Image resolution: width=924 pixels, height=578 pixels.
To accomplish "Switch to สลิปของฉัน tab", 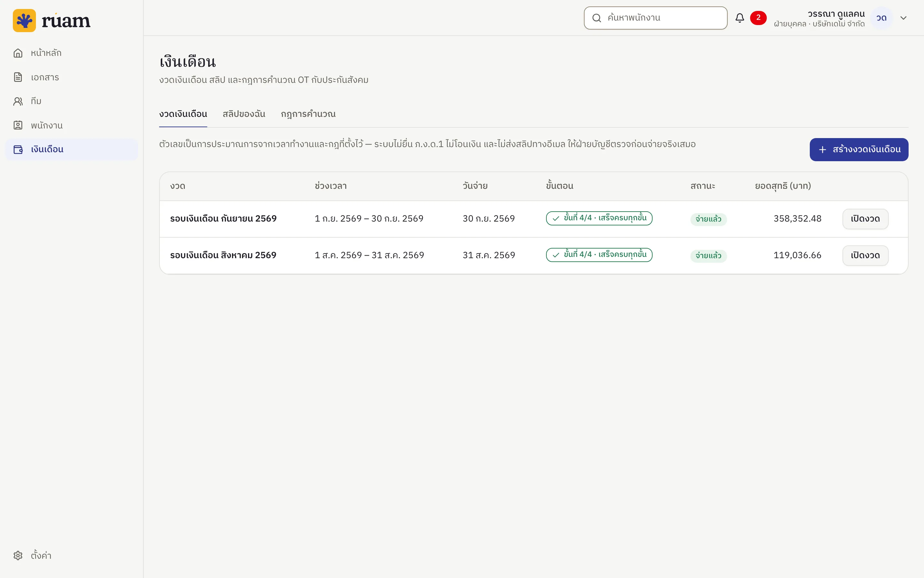I will coord(244,114).
